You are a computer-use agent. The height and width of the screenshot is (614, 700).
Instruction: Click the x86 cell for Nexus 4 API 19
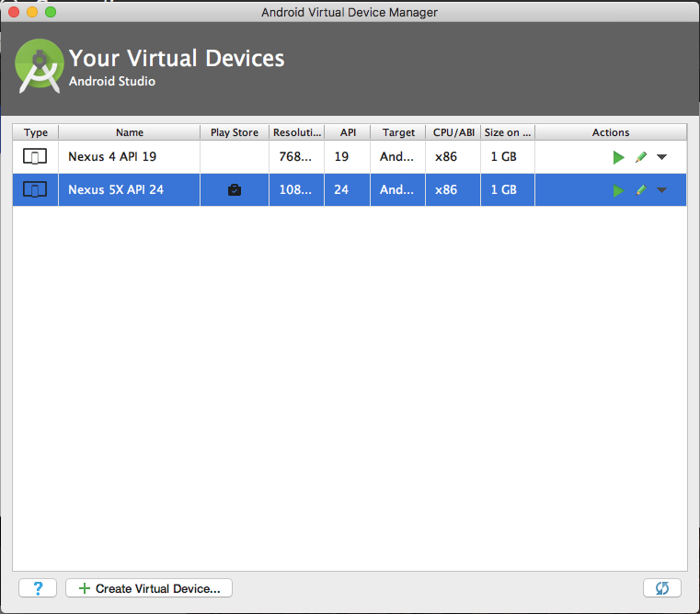point(453,156)
